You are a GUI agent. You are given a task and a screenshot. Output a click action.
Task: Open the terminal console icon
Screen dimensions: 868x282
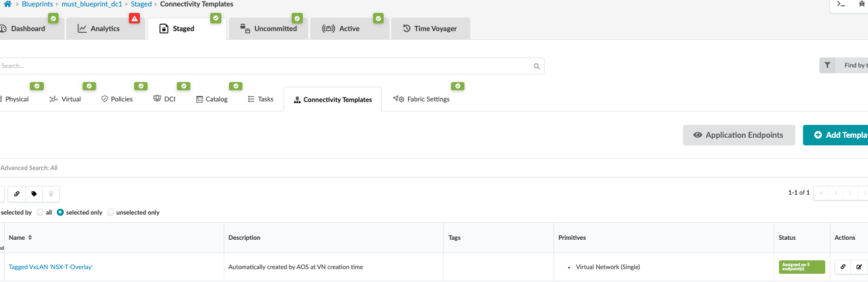(841, 4)
